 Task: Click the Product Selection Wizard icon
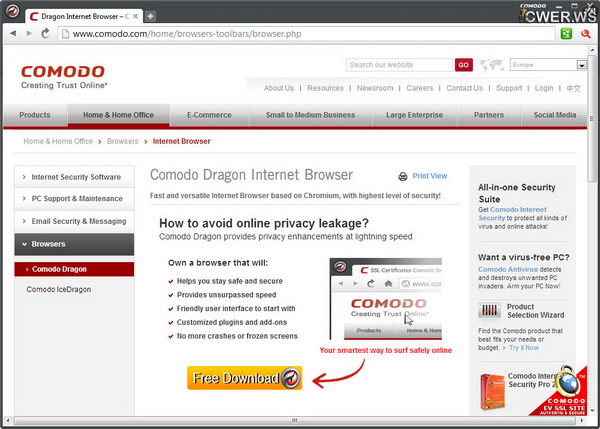[x=489, y=309]
